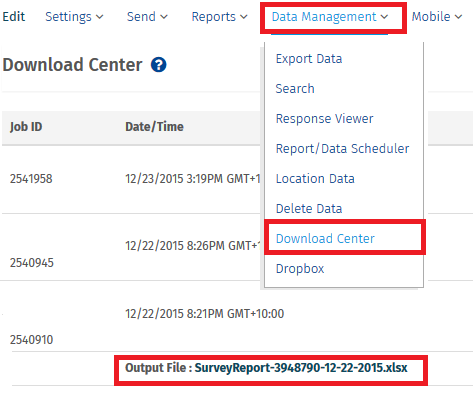Expand the Reports dropdown menu

click(219, 17)
